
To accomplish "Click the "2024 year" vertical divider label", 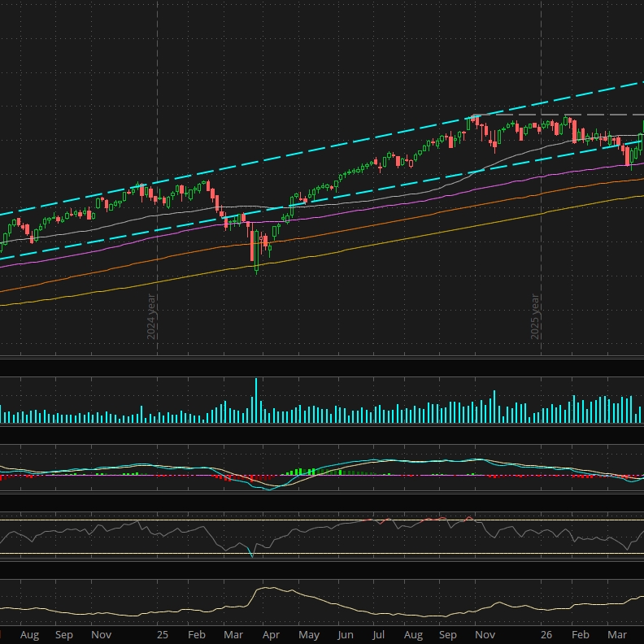I will [x=151, y=316].
